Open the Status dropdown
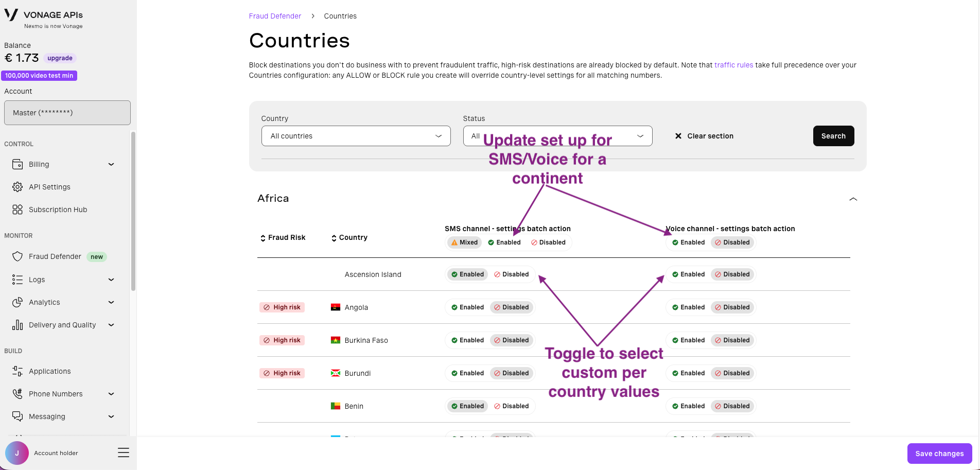This screenshot has height=470, width=980. coord(558,136)
